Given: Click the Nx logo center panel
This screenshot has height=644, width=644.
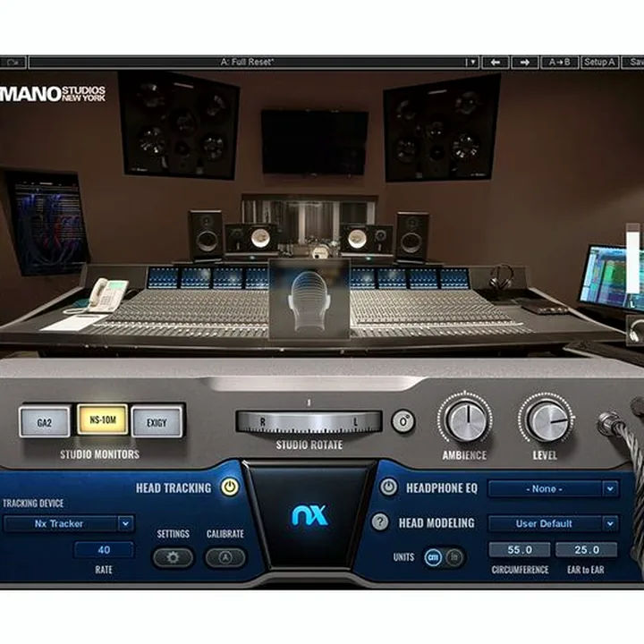Looking at the screenshot, I should coord(309,516).
